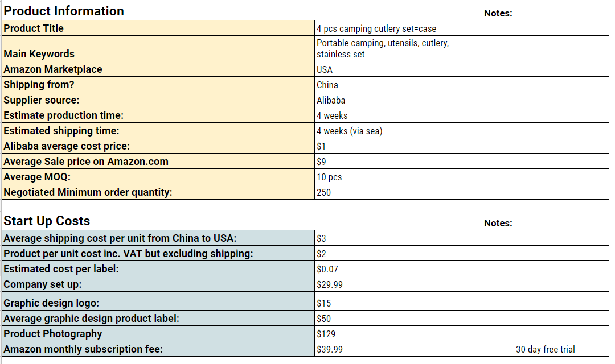Click the Alibaba average cost price value
The image size is (615, 364).
pyautogui.click(x=398, y=146)
